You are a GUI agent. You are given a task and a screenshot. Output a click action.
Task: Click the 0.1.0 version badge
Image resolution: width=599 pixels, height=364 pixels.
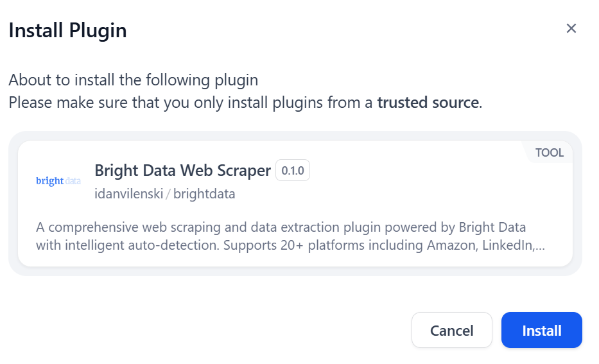click(x=293, y=171)
